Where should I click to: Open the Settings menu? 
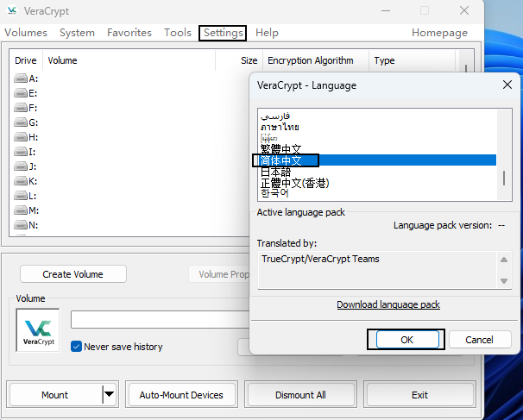click(223, 33)
